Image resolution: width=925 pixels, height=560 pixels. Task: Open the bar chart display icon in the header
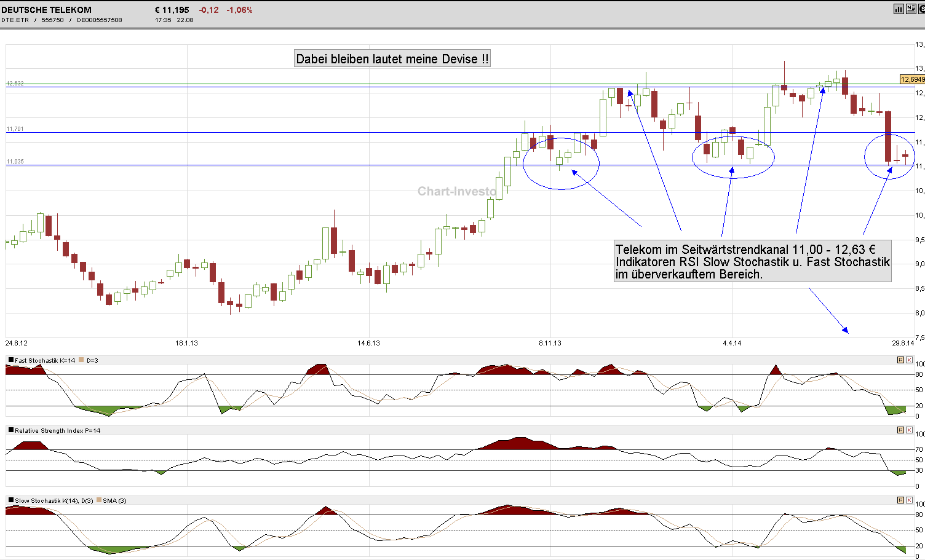click(897, 9)
